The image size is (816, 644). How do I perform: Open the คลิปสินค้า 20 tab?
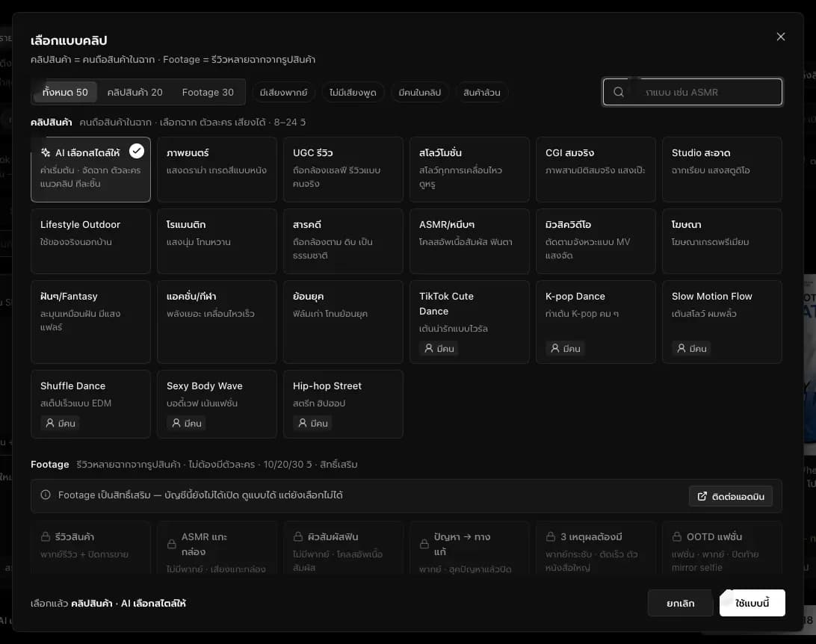135,92
